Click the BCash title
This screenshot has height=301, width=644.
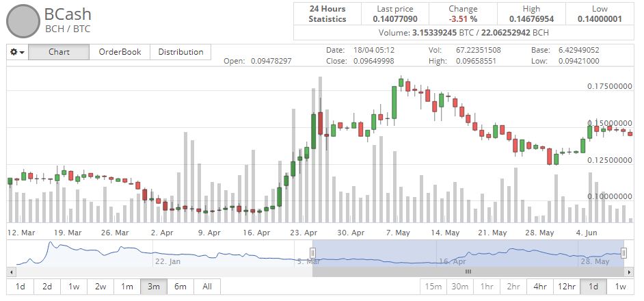[68, 14]
